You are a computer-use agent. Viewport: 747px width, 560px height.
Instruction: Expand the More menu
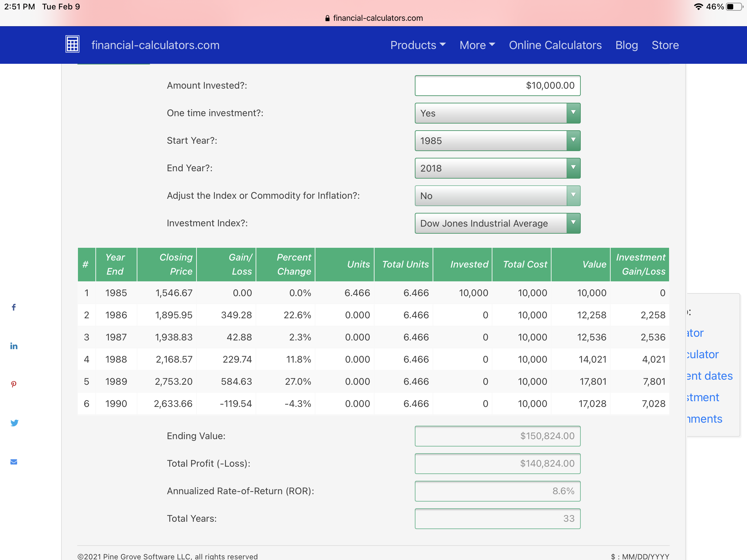477,45
